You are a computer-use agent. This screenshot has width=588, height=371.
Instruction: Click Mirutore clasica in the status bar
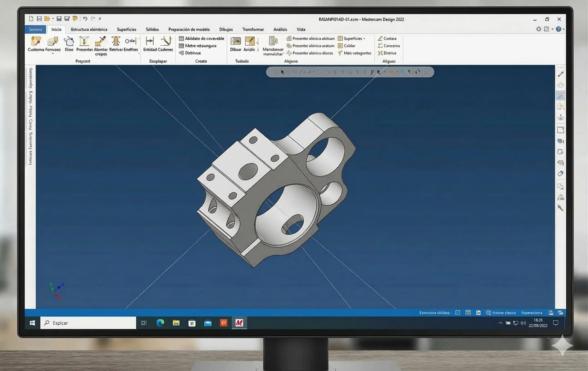tap(504, 313)
